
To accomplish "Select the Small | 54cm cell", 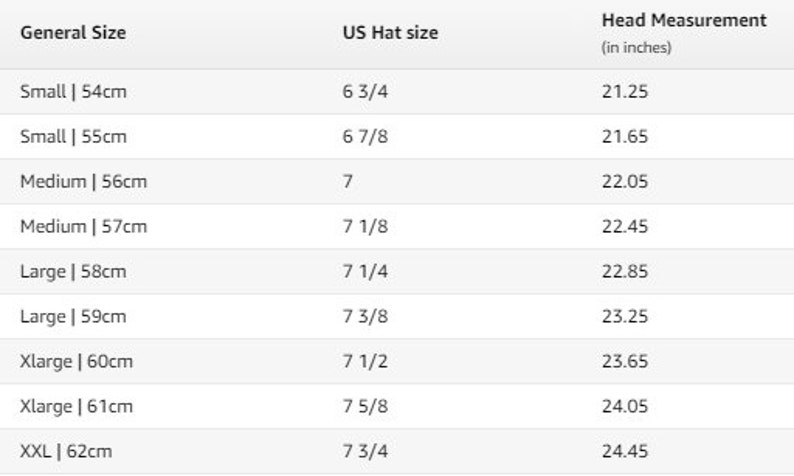I will coord(73,92).
